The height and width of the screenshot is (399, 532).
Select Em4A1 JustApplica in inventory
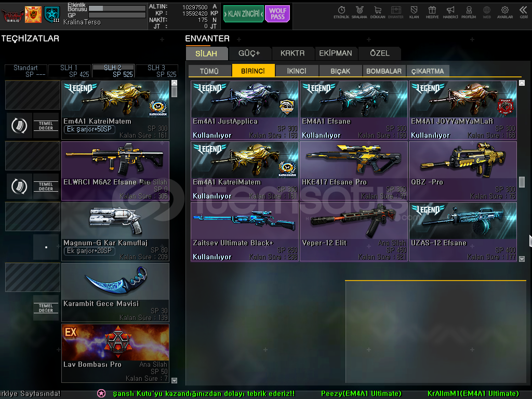tap(245, 110)
